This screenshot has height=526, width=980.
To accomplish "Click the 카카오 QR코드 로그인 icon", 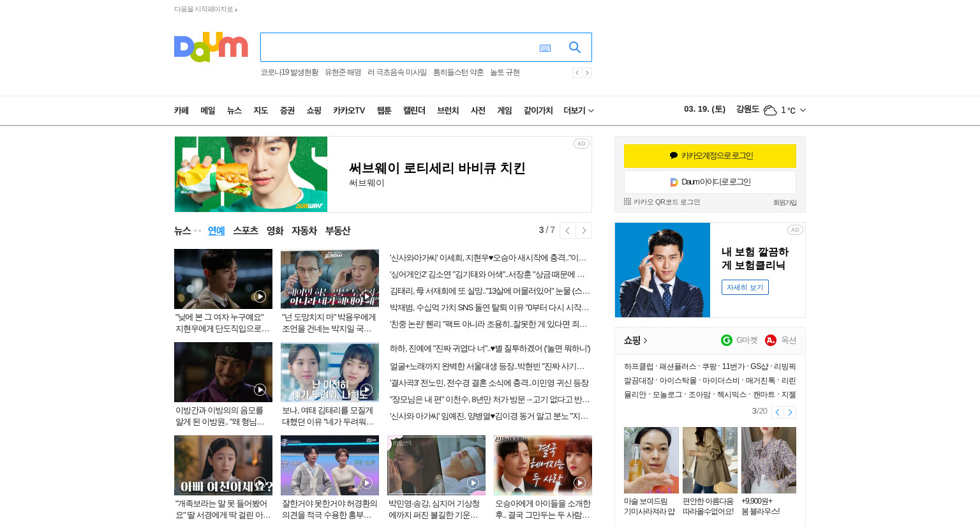I will 627,202.
